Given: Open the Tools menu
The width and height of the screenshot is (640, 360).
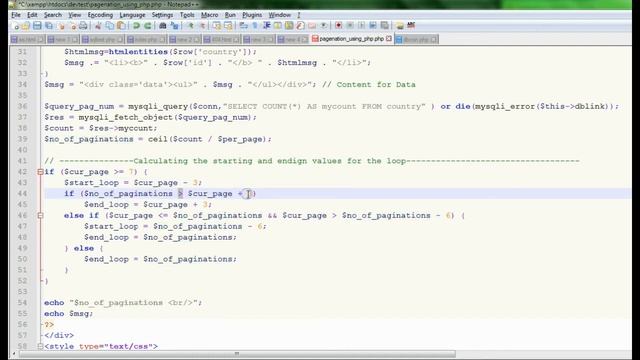Looking at the screenshot, I should [187, 15].
